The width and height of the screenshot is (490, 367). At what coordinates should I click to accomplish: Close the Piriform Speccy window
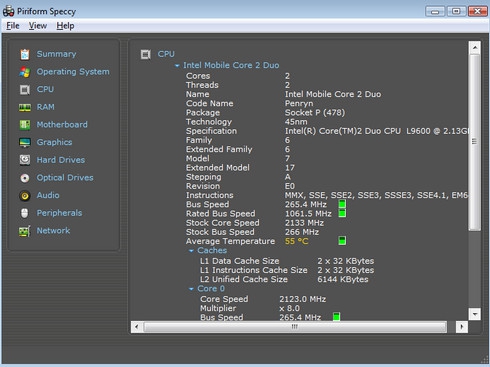point(478,11)
